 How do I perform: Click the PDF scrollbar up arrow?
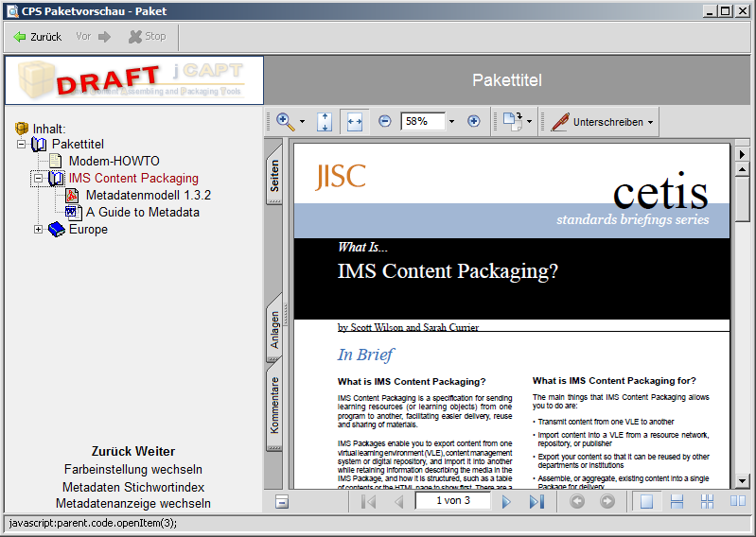(742, 169)
